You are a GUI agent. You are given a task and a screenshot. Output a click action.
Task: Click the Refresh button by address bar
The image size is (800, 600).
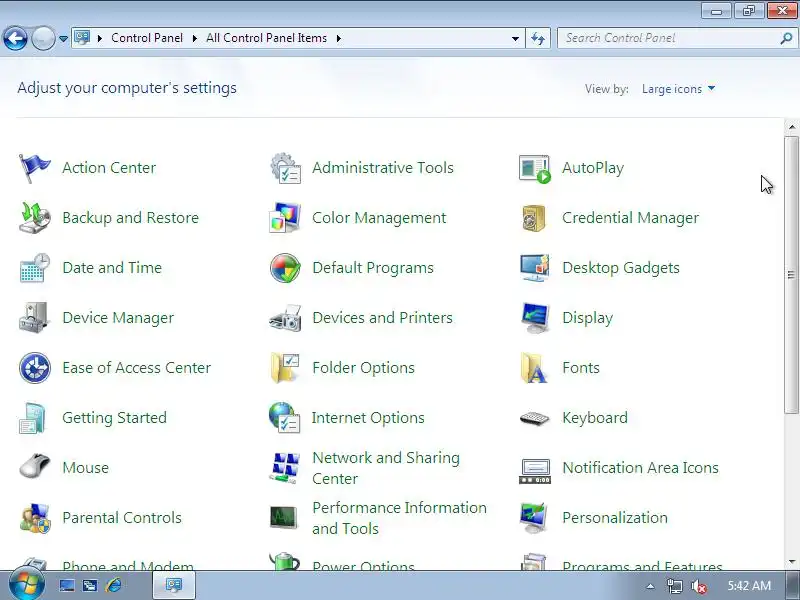[x=538, y=38]
